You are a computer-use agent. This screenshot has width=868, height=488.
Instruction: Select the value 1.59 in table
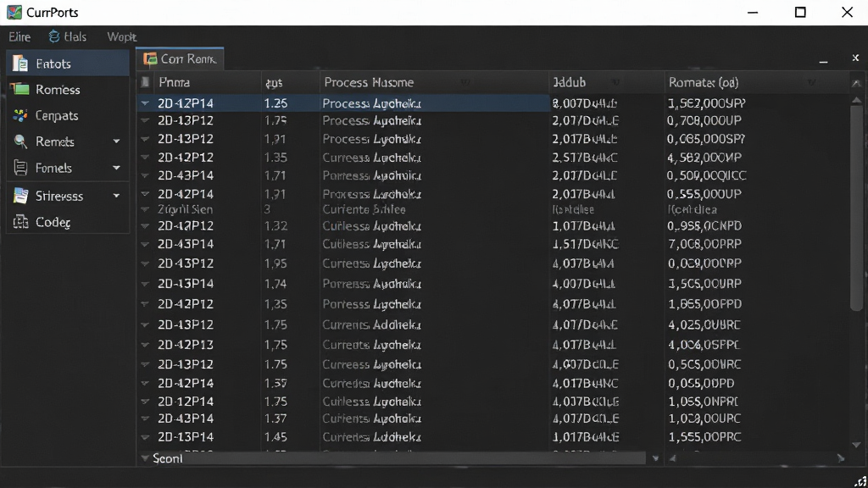[x=275, y=384]
